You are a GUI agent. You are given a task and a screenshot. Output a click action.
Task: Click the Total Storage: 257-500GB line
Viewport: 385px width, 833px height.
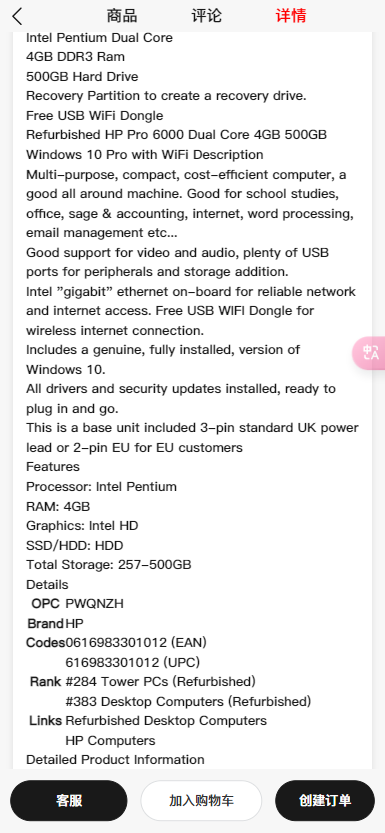point(109,565)
